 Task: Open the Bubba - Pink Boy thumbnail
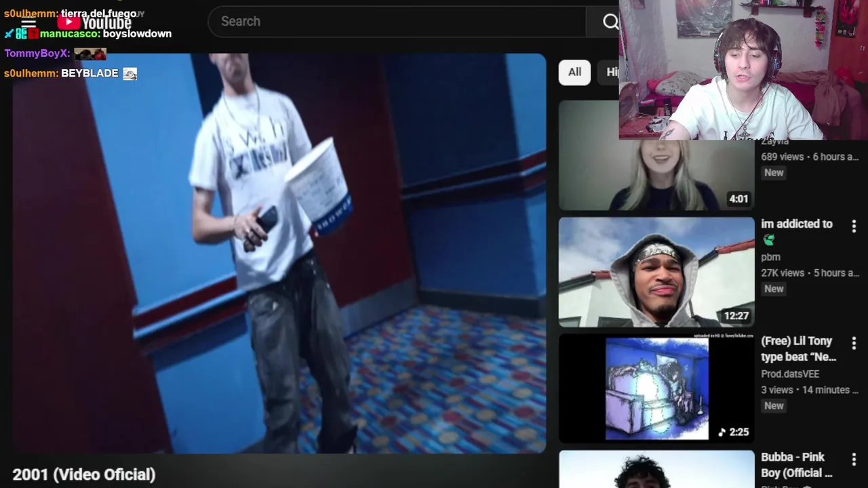[656, 469]
